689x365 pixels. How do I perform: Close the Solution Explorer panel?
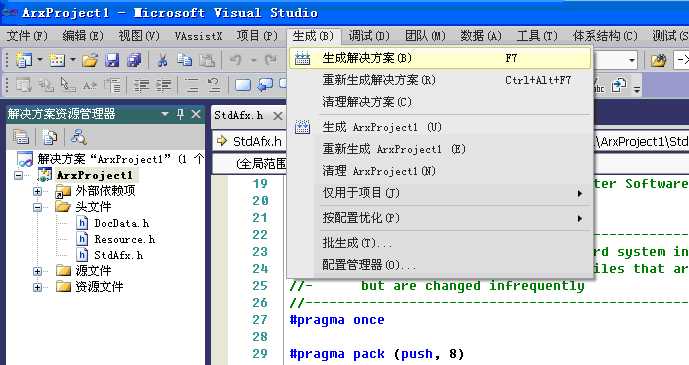tap(196, 114)
